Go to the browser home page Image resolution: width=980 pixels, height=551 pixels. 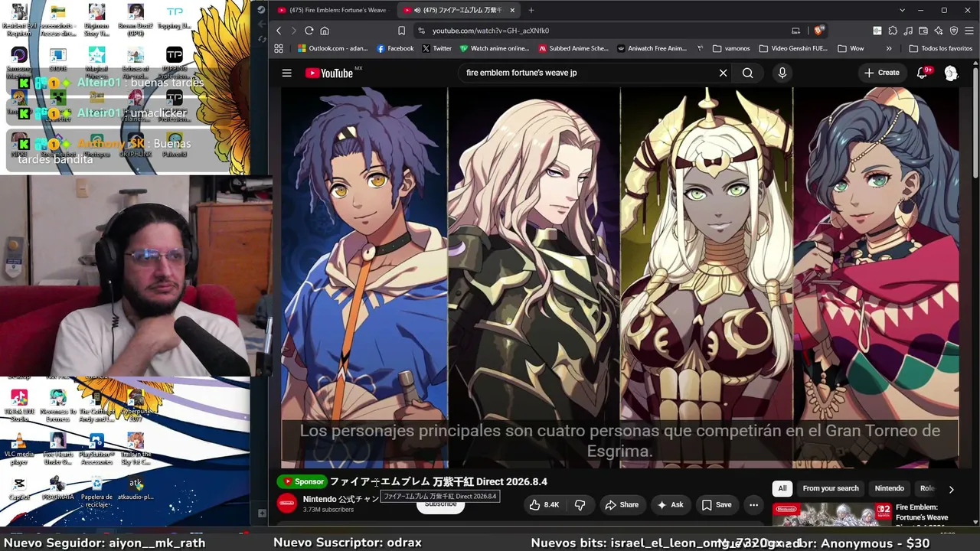pyautogui.click(x=325, y=31)
